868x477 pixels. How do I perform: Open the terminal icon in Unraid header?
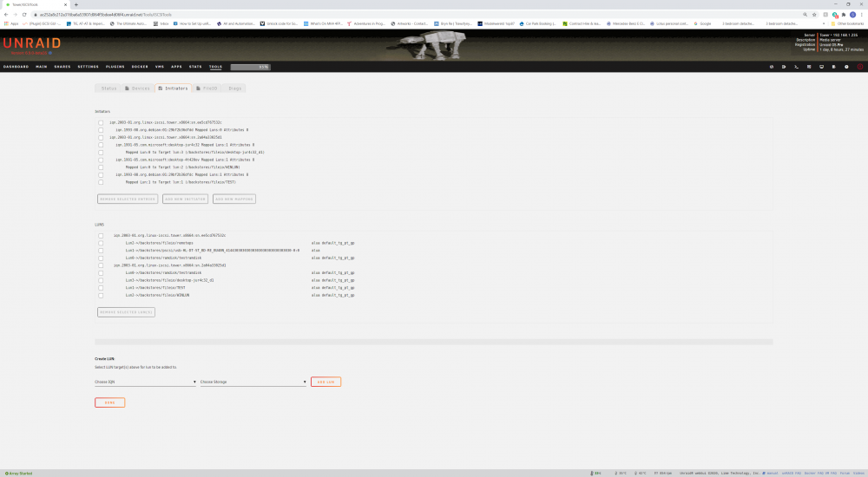coord(797,67)
